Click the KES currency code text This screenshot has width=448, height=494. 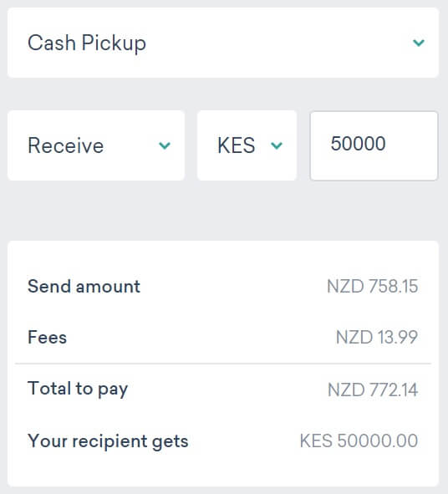tap(237, 145)
